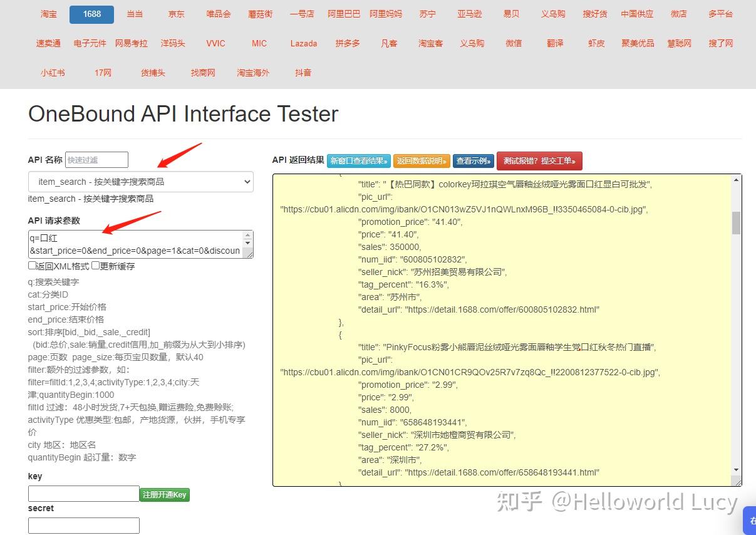Switch to the 淘宝 platform tab
Image resolution: width=756 pixels, height=535 pixels.
click(x=48, y=14)
